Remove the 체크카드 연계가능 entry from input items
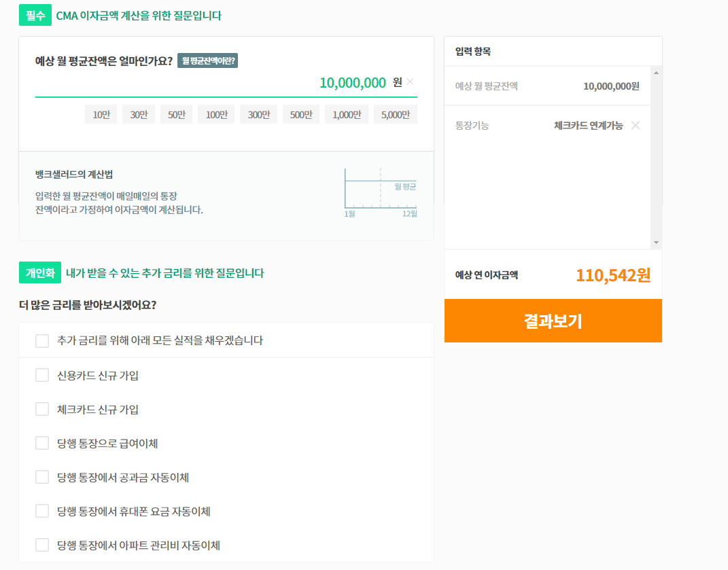The height and width of the screenshot is (570, 728). coord(636,125)
